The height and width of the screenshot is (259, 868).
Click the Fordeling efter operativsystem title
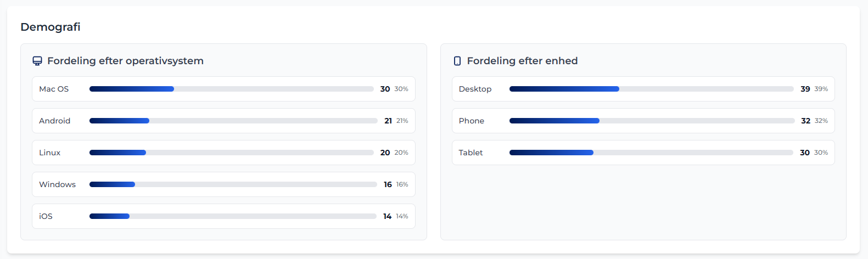click(x=125, y=61)
